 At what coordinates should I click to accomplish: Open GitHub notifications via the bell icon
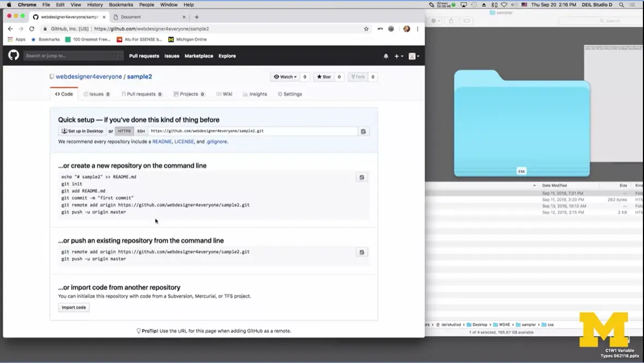click(x=386, y=56)
